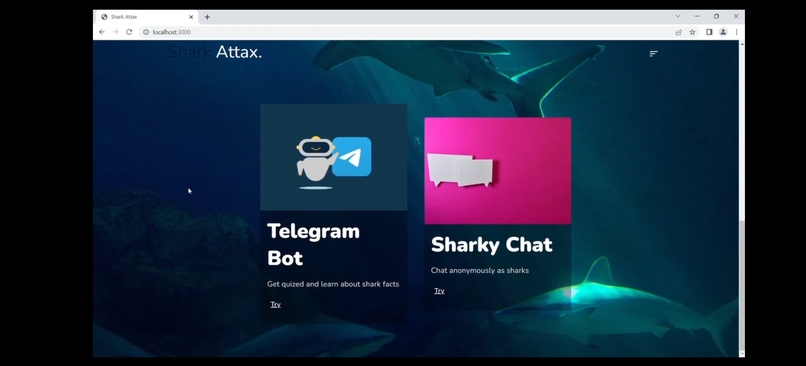Click the Telegram Bot robot image

click(334, 157)
